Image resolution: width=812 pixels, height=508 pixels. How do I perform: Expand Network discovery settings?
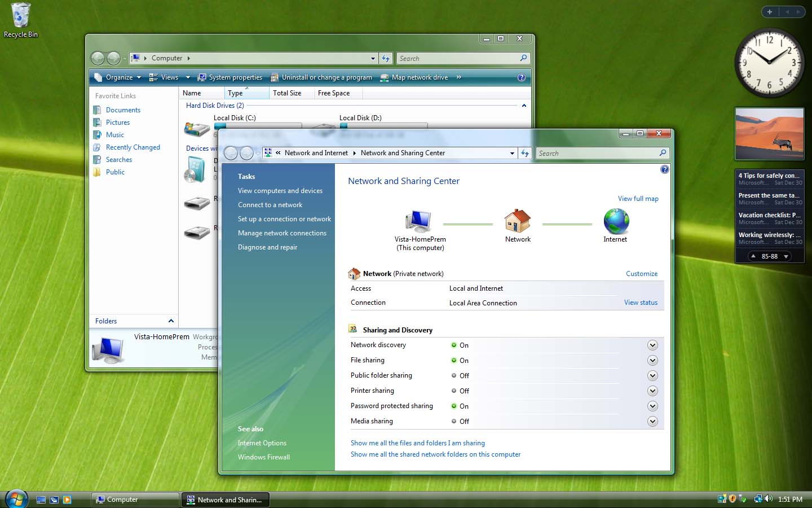(652, 345)
